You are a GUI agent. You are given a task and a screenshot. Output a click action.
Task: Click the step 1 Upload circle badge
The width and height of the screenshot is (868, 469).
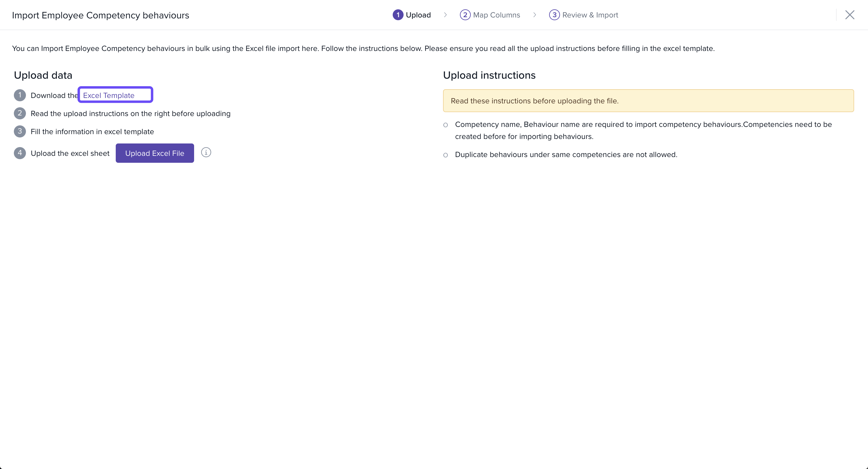point(398,15)
